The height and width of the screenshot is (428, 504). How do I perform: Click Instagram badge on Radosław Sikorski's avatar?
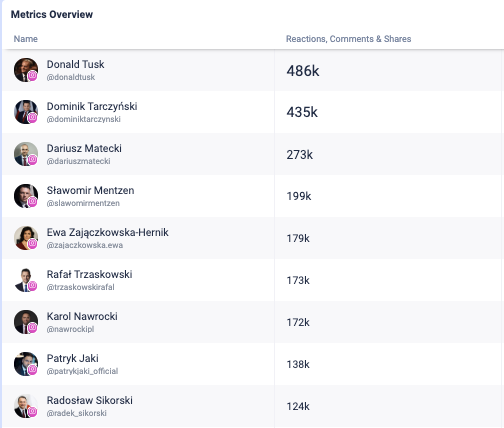pos(32,412)
